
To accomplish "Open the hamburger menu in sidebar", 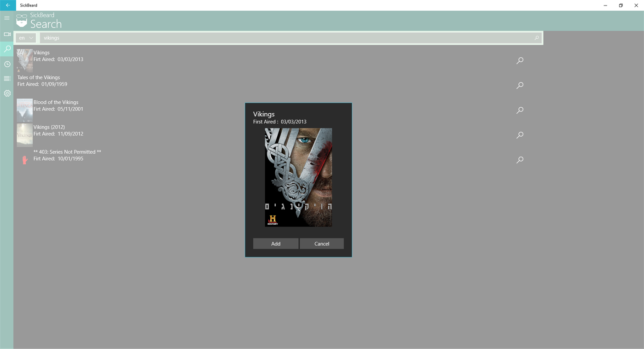I will point(7,18).
